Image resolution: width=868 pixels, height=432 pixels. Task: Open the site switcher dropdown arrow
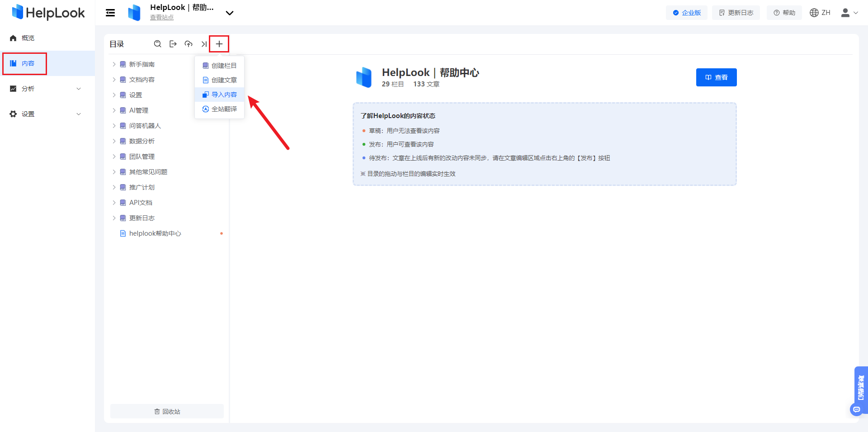click(230, 13)
